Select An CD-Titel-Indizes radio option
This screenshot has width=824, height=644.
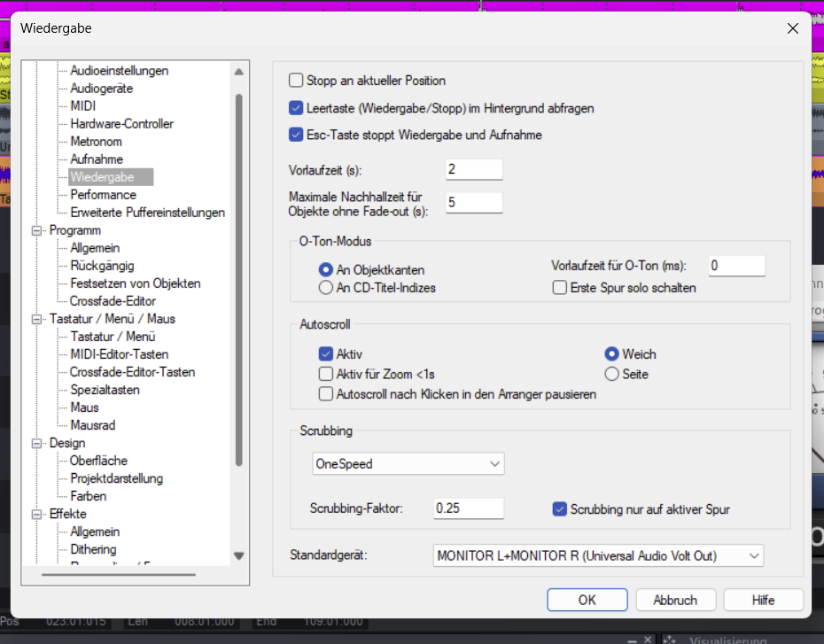326,288
